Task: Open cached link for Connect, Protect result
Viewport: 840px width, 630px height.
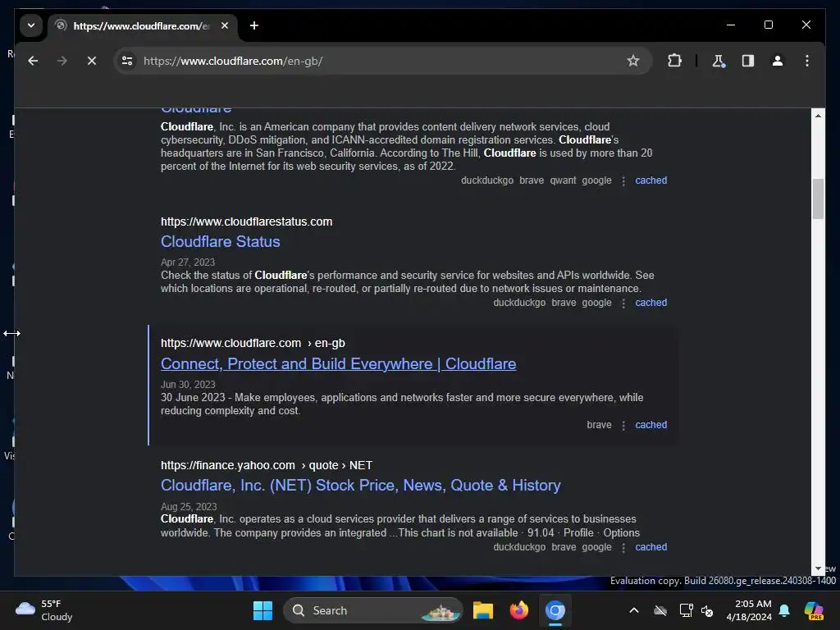Action: pos(651,425)
